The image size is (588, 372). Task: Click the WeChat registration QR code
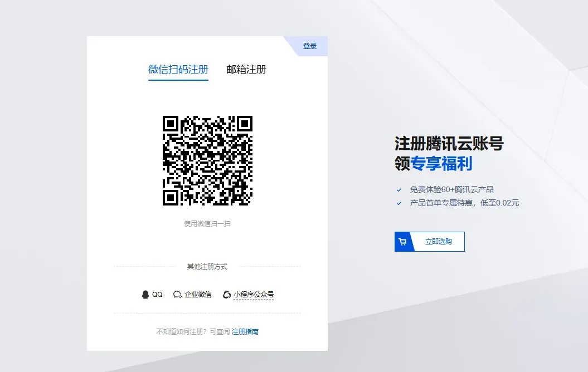[207, 160]
